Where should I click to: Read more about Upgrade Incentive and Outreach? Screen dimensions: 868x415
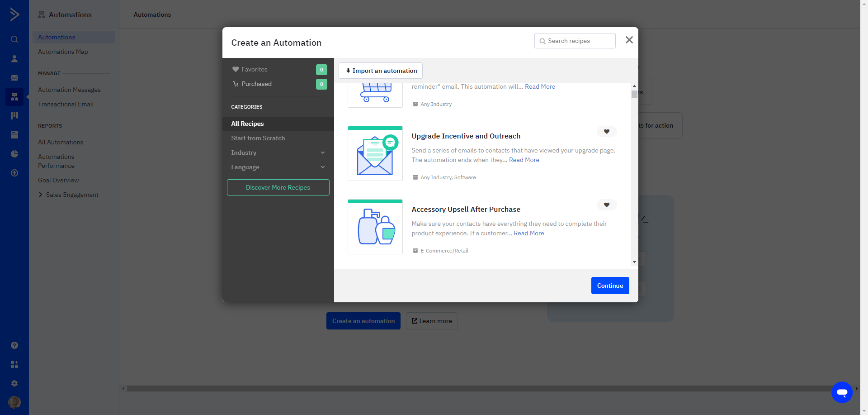[524, 160]
